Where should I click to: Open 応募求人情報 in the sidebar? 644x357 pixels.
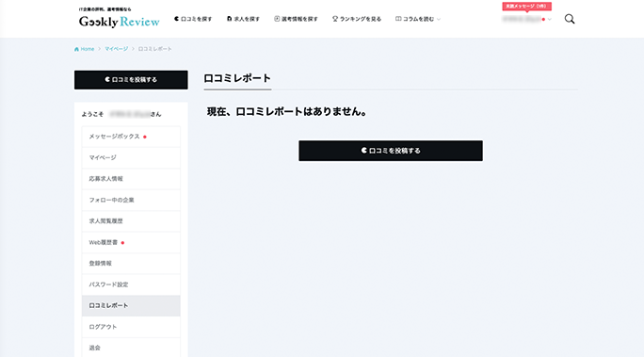131,179
